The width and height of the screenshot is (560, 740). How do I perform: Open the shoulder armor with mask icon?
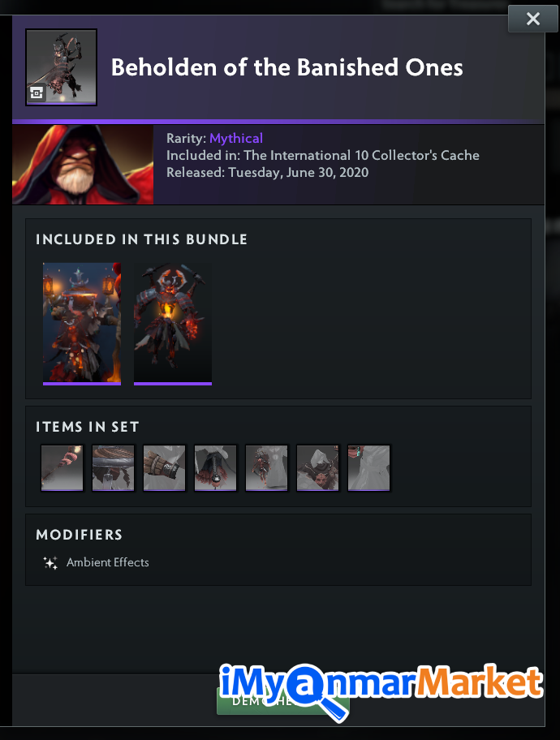[318, 467]
